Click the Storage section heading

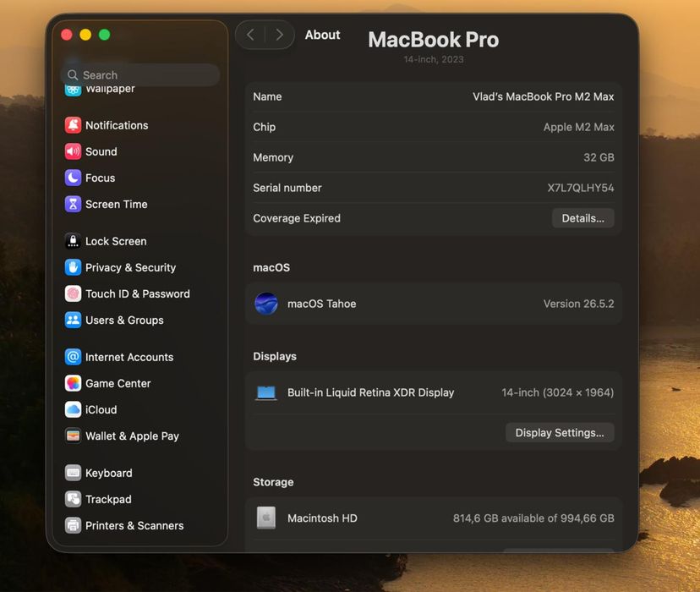(x=273, y=482)
